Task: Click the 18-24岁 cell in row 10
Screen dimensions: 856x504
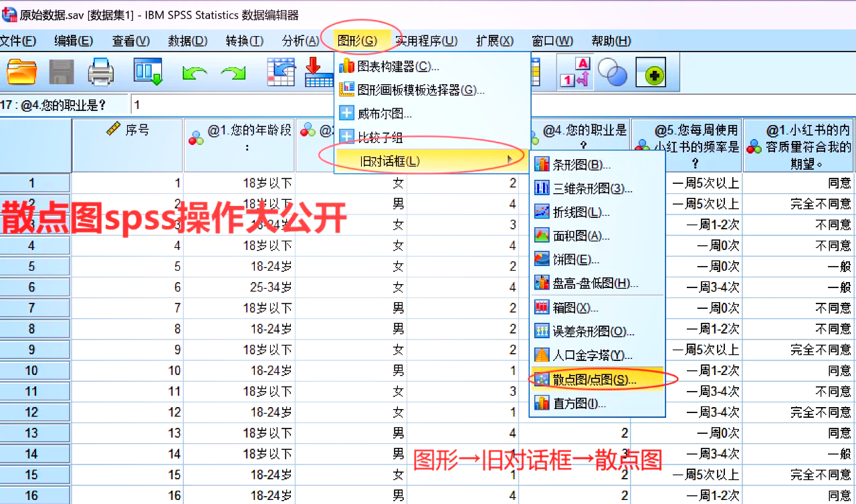Action: 239,370
